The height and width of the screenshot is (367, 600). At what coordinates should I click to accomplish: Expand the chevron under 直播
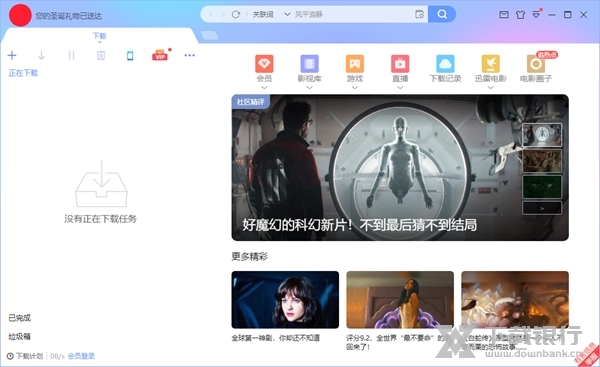(x=400, y=87)
